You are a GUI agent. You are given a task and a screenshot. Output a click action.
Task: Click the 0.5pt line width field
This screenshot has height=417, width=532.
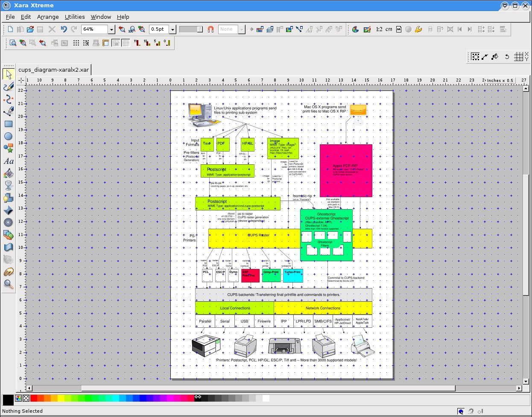click(160, 29)
